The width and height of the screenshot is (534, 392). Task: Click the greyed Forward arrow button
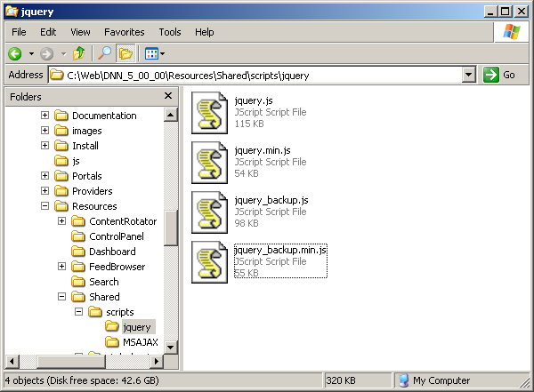[x=46, y=53]
